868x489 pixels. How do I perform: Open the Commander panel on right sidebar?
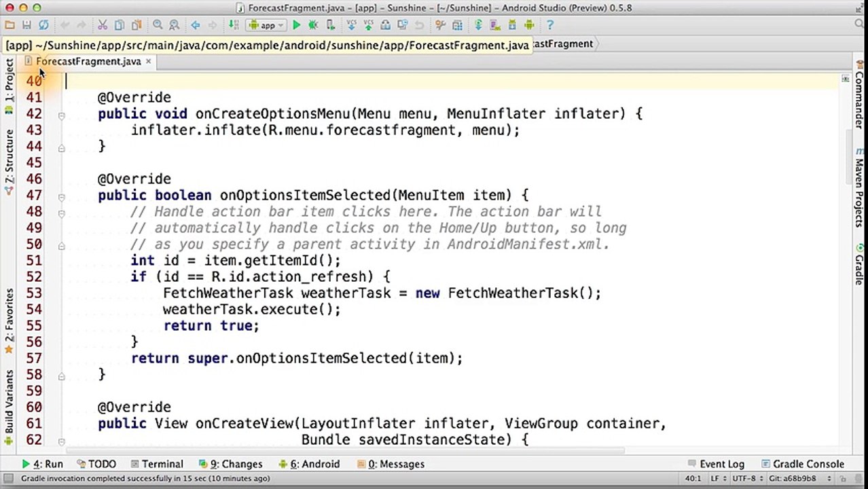pos(859,94)
